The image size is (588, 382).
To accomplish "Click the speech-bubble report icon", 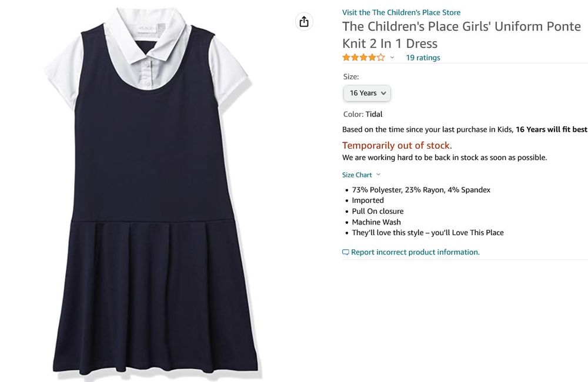I will pyautogui.click(x=346, y=252).
